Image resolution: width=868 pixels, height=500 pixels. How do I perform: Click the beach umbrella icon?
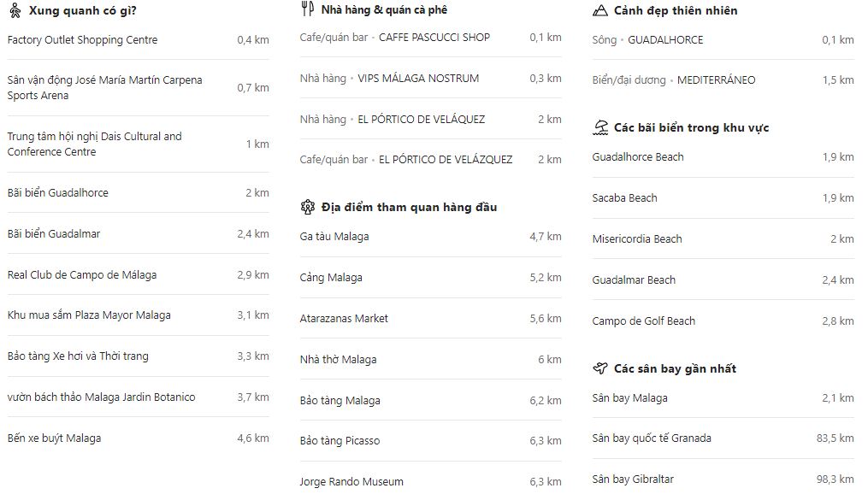[x=599, y=127]
